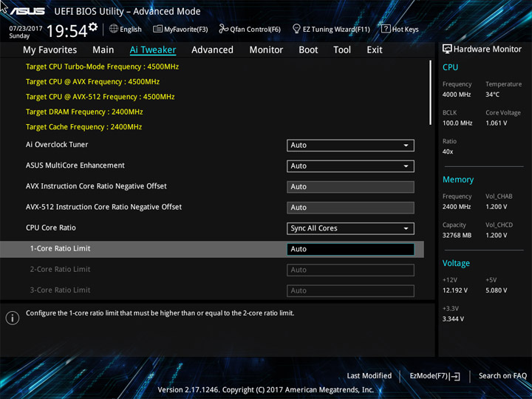The height and width of the screenshot is (399, 532).
Task: Click Last Modified in footer
Action: coord(369,375)
